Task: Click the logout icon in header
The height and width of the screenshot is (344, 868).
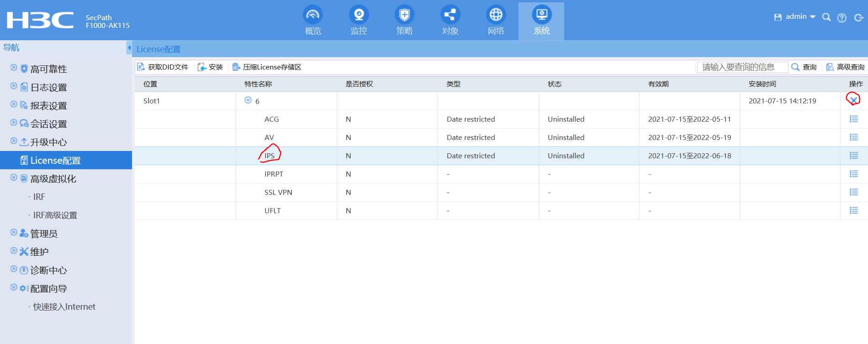Action: pyautogui.click(x=859, y=18)
